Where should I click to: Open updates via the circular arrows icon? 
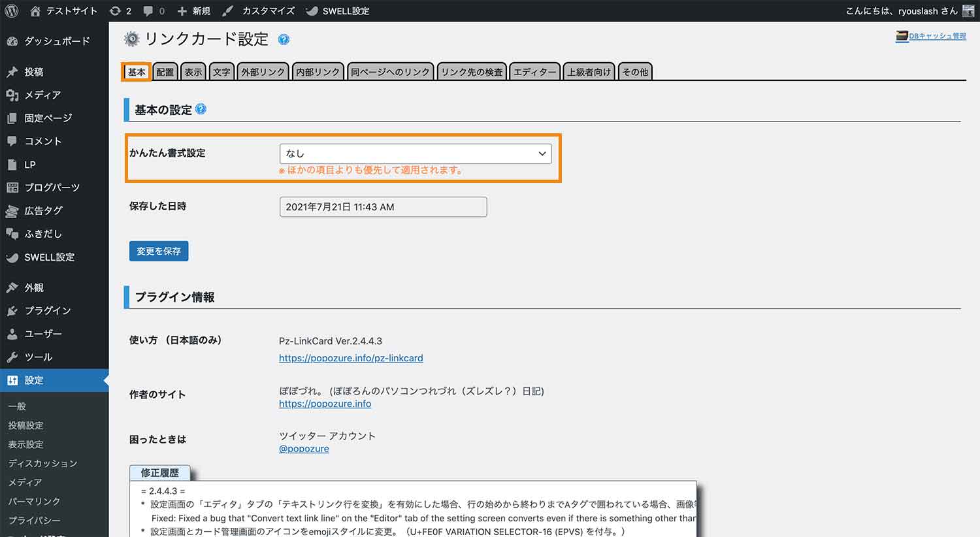click(116, 10)
